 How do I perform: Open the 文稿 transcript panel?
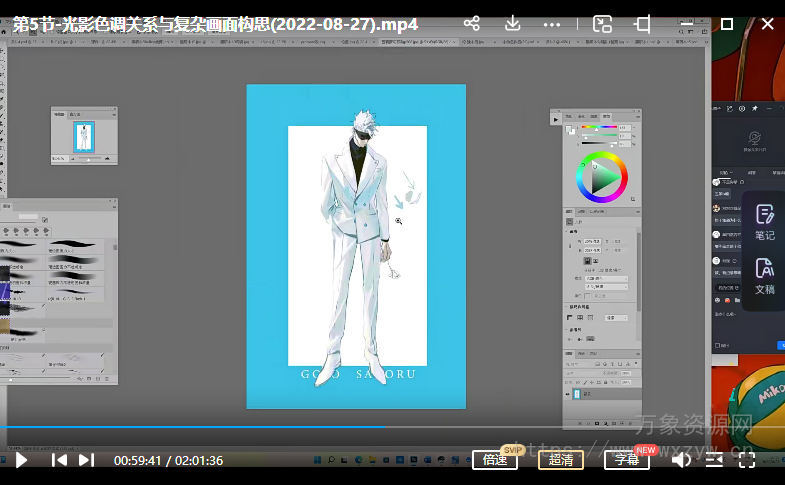point(764,276)
